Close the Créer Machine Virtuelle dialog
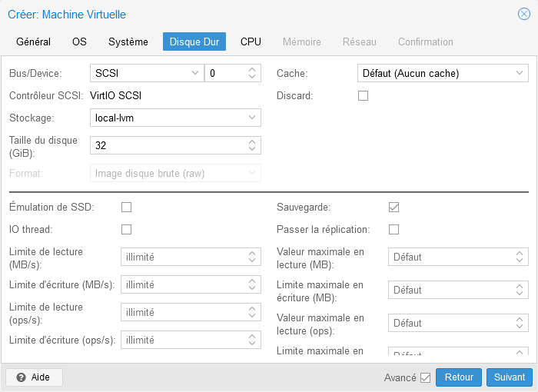 [523, 14]
